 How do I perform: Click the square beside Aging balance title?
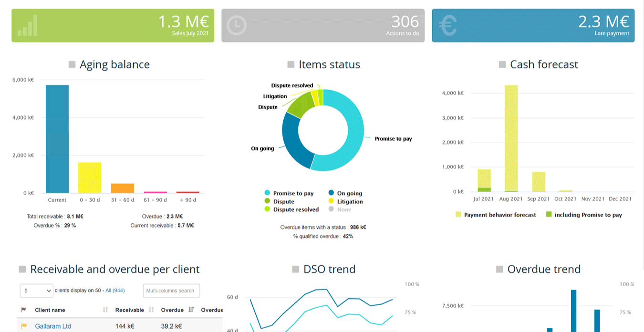[x=72, y=64]
